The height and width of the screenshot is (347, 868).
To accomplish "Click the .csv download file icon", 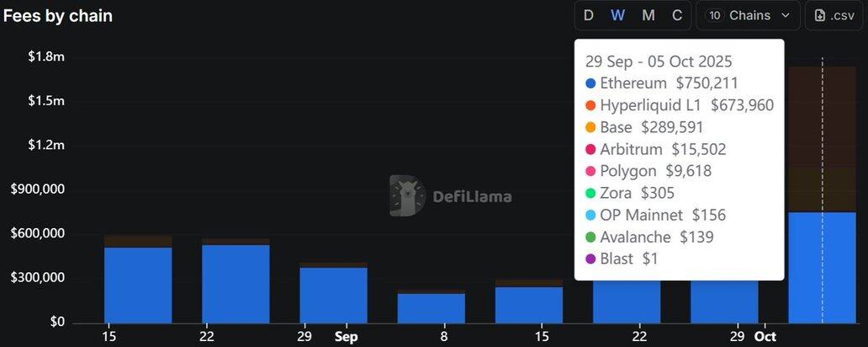I will coord(820,15).
